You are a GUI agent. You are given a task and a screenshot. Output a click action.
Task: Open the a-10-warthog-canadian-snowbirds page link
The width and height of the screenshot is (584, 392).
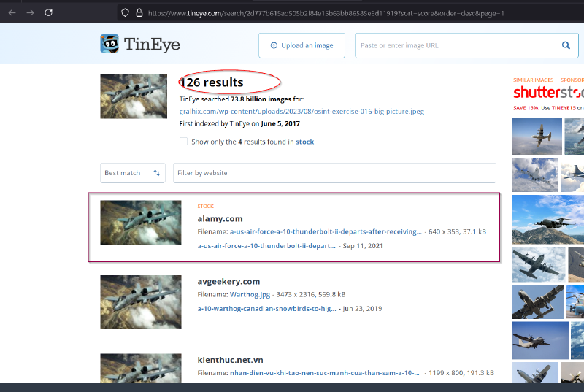point(267,309)
